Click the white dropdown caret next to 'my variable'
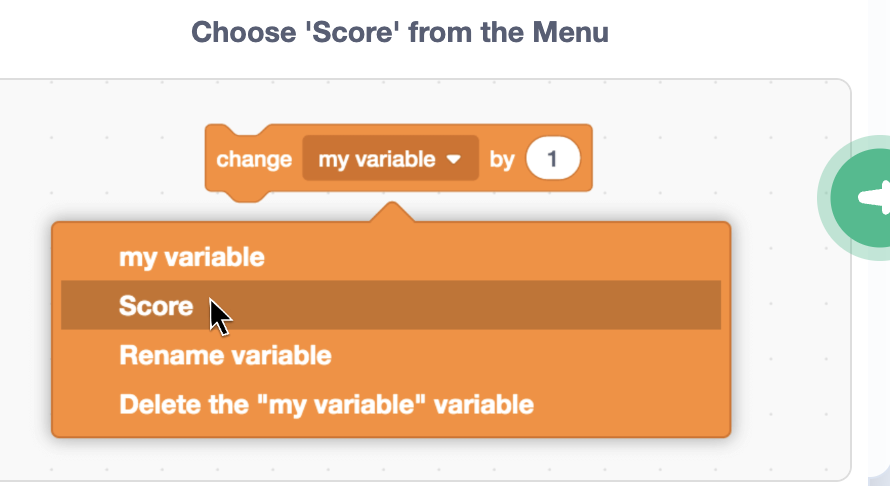890x486 pixels. (x=453, y=160)
